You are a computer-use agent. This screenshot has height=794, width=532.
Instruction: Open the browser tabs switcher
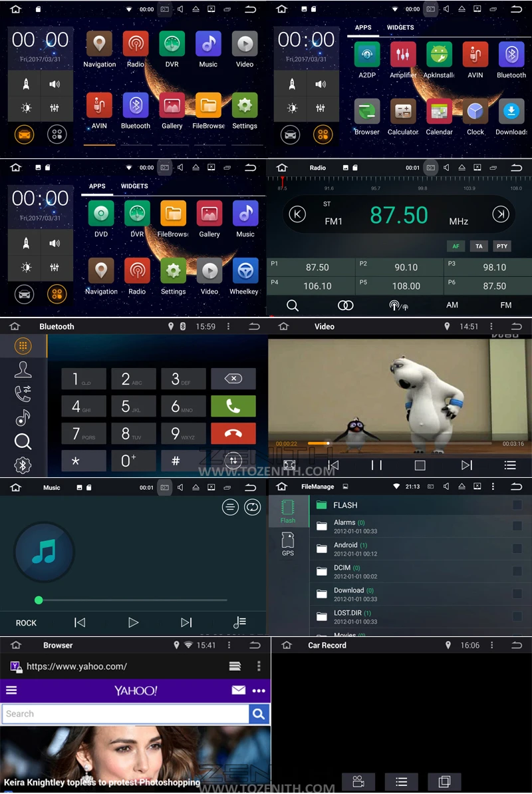(235, 666)
